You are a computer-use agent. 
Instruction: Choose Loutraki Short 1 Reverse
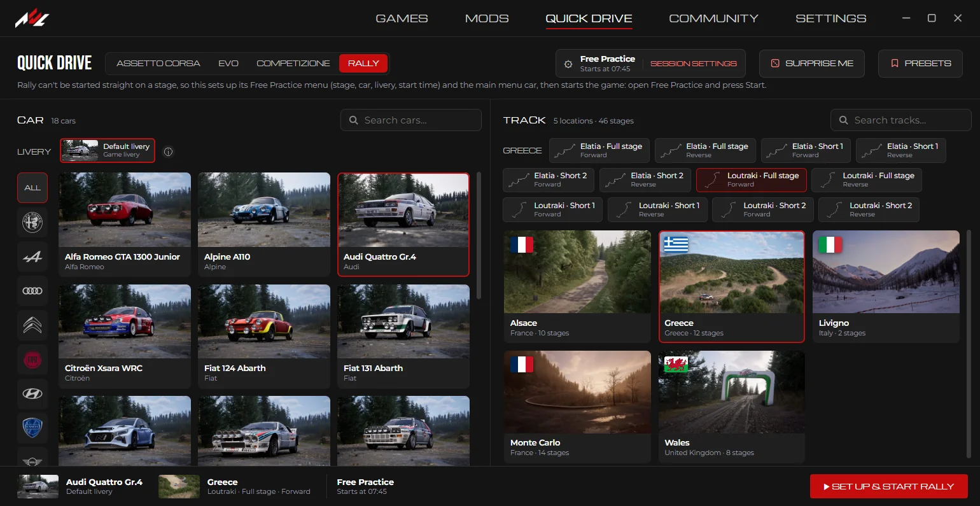tap(657, 209)
